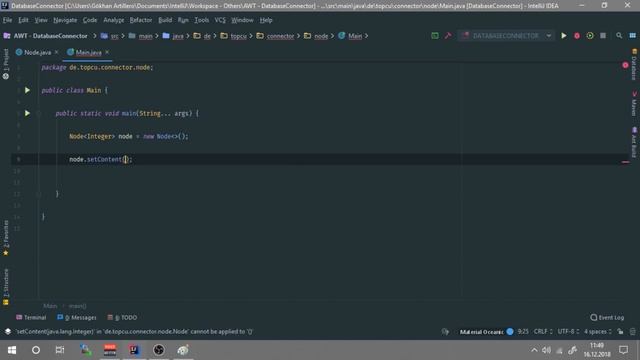Click the red error indicator above scrollbar

[x=625, y=65]
